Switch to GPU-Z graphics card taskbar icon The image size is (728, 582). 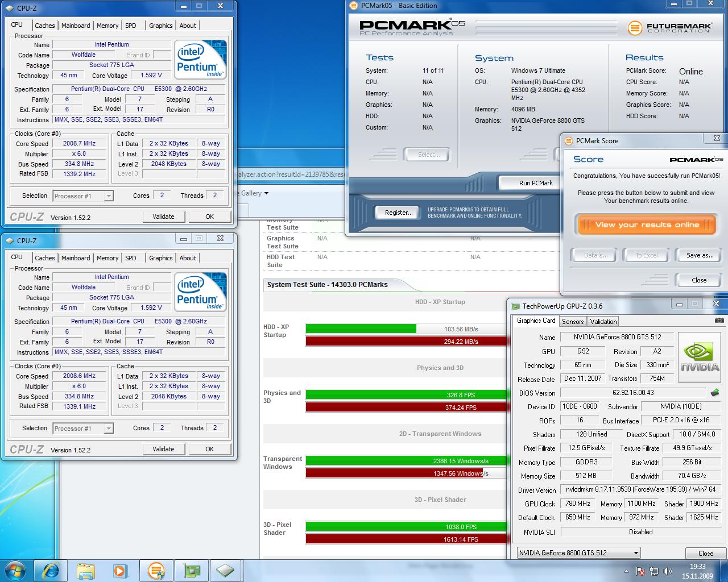click(x=191, y=571)
